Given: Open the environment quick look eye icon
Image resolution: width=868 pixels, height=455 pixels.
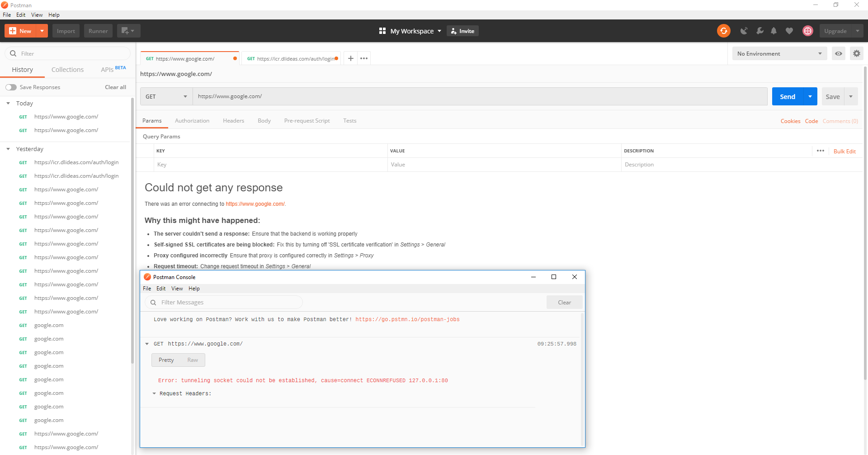Looking at the screenshot, I should point(839,53).
